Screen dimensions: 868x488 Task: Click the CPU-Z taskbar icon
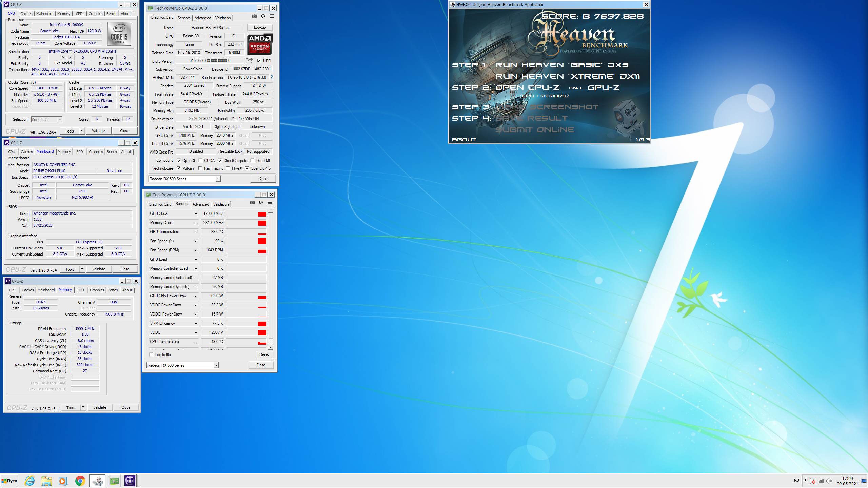click(130, 481)
